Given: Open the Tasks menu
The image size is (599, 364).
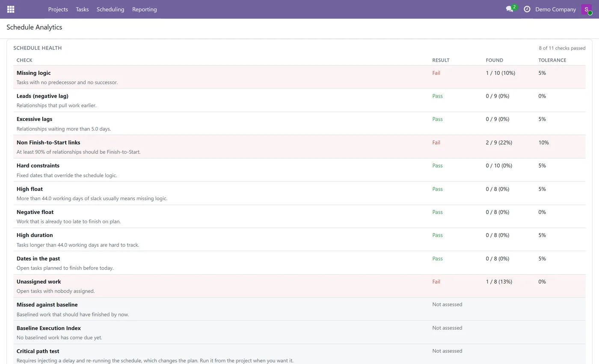Looking at the screenshot, I should click(82, 9).
